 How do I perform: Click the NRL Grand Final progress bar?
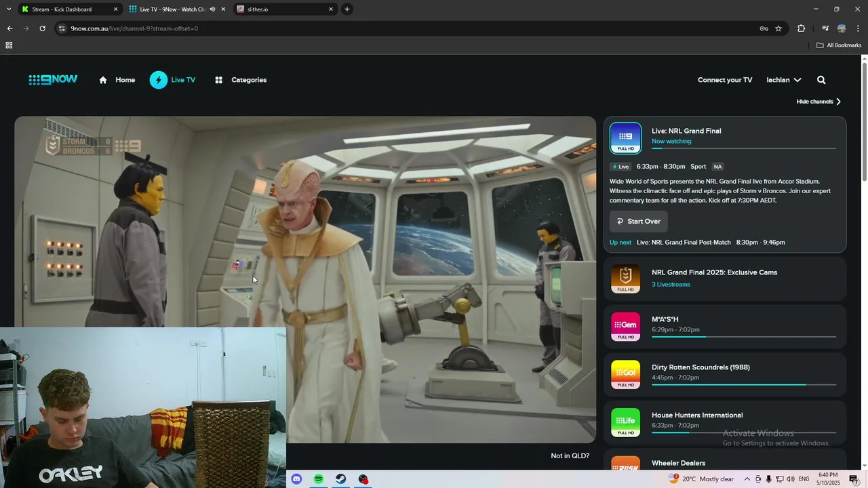(x=744, y=148)
